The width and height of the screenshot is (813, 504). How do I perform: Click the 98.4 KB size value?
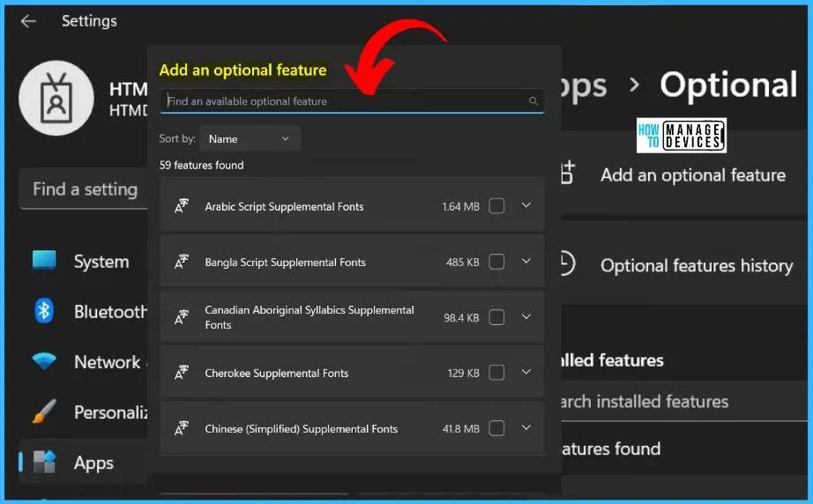(461, 317)
